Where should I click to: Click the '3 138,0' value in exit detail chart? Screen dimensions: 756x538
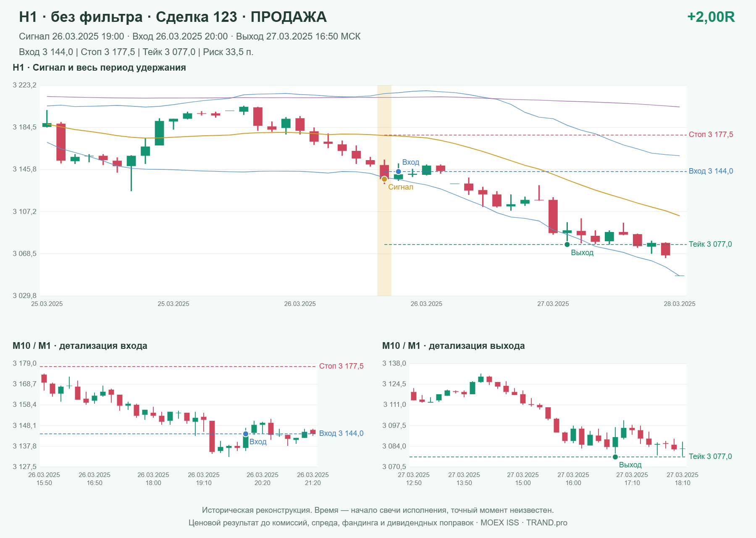(394, 364)
